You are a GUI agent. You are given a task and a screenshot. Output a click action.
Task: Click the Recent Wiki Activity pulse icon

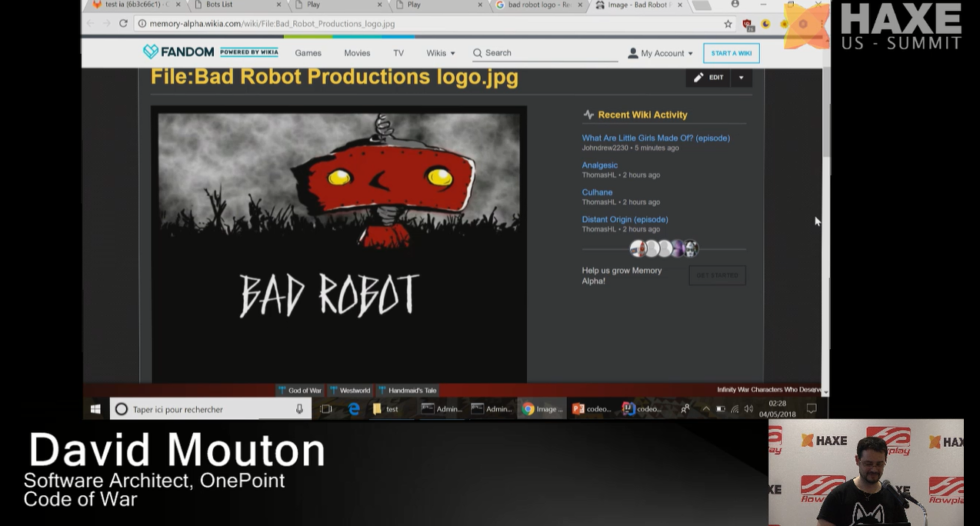coord(588,115)
